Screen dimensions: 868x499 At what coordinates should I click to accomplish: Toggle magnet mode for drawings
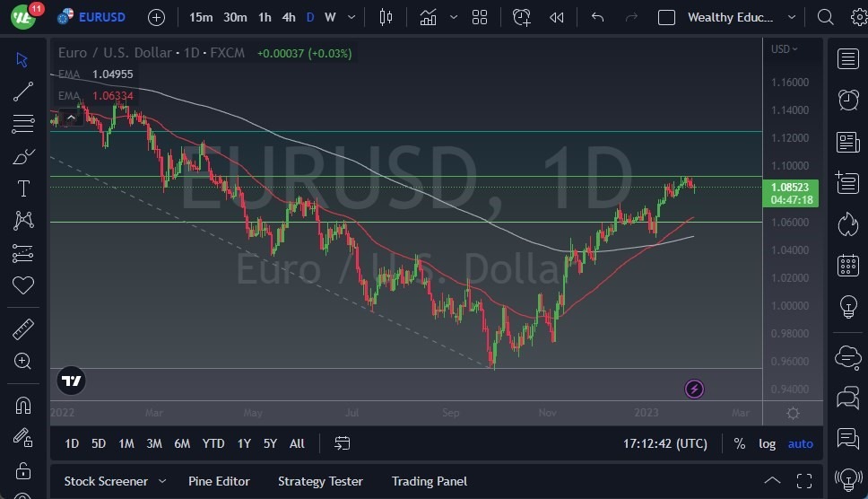22,406
